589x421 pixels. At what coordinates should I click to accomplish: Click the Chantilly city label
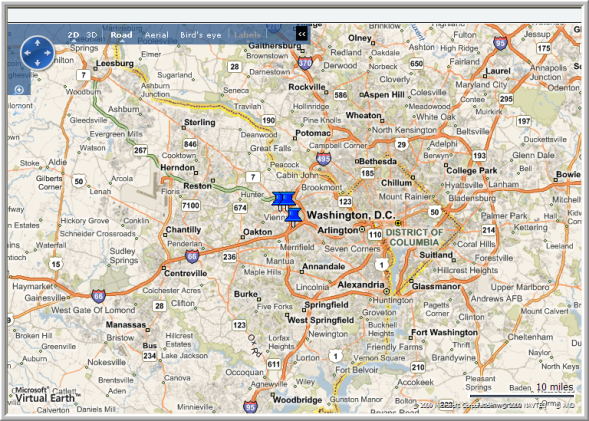pos(183,229)
